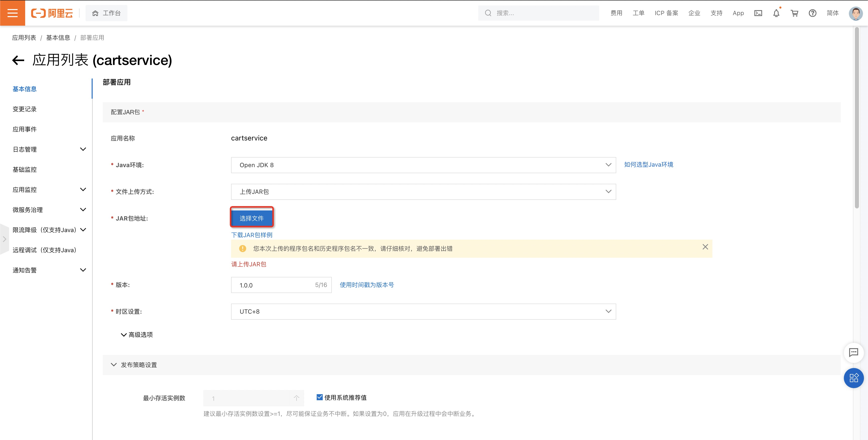Viewport: 868px width, 440px height.
Task: Open the 时区设置 dropdown
Action: (x=423, y=312)
